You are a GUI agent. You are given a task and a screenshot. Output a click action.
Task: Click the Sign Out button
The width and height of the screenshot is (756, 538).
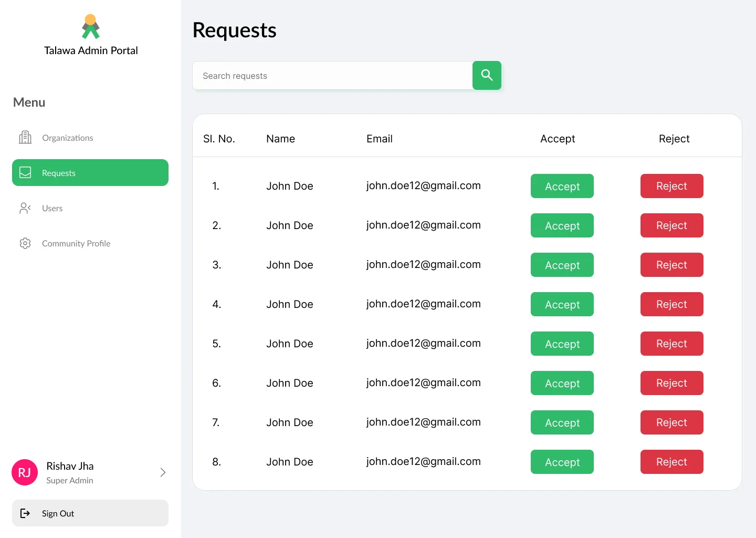[x=90, y=513]
